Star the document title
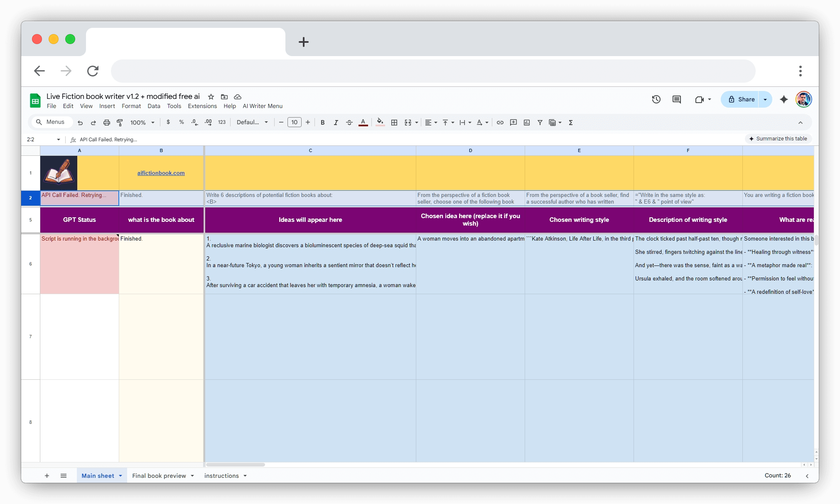 point(211,97)
